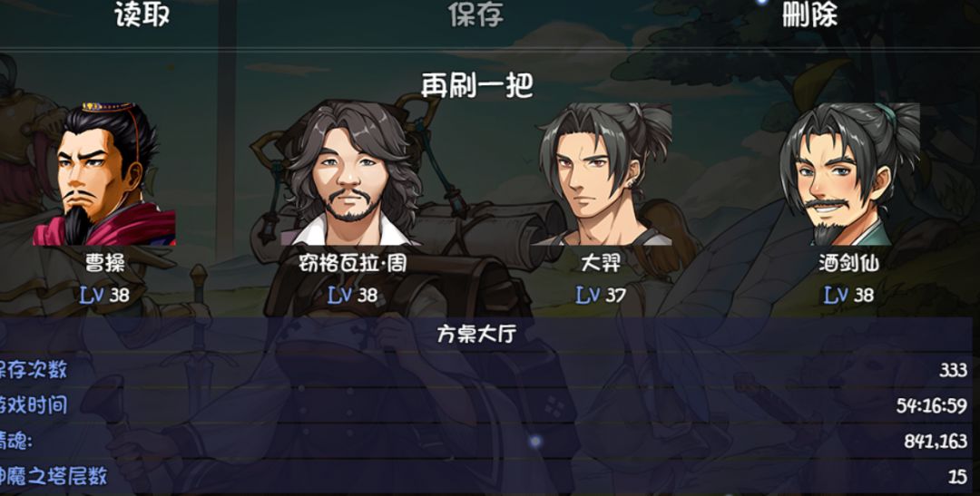Click the 窃格瓦拉·周 character portrait
This screenshot has width=980, height=496.
pos(352,174)
